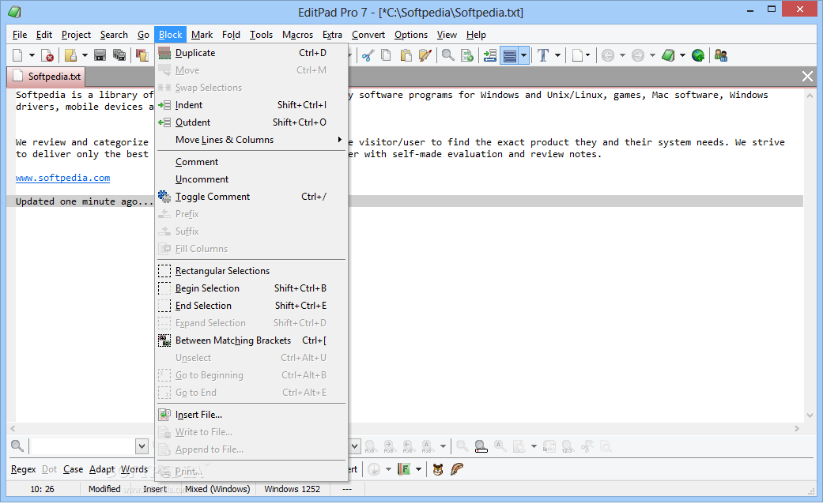Open the blank page icon dropdown arrow

[x=587, y=55]
